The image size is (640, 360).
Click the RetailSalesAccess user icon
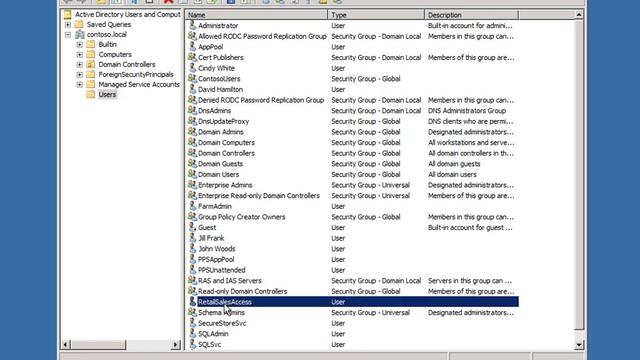click(192, 301)
